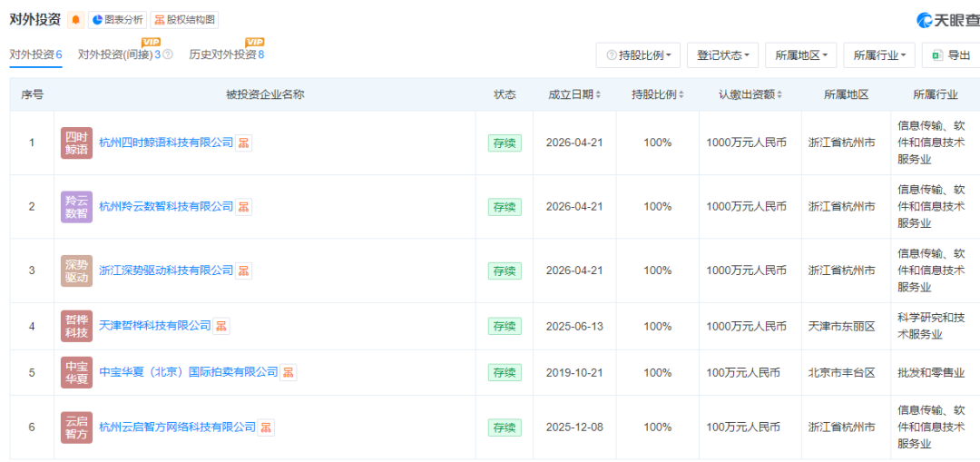The width and height of the screenshot is (980, 462).
Task: Click the 存续 status badge in row 1
Action: coord(505,143)
